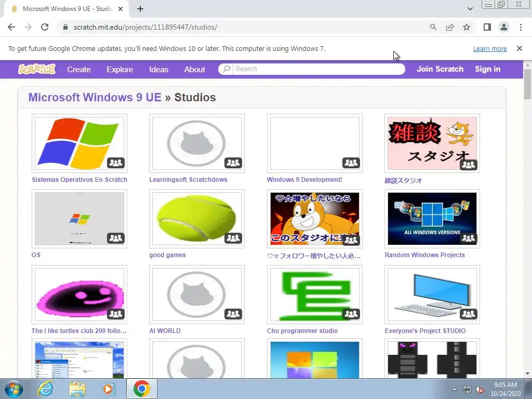This screenshot has width=532, height=399.
Task: Launch Internet Explorer from taskbar
Action: coord(46,389)
